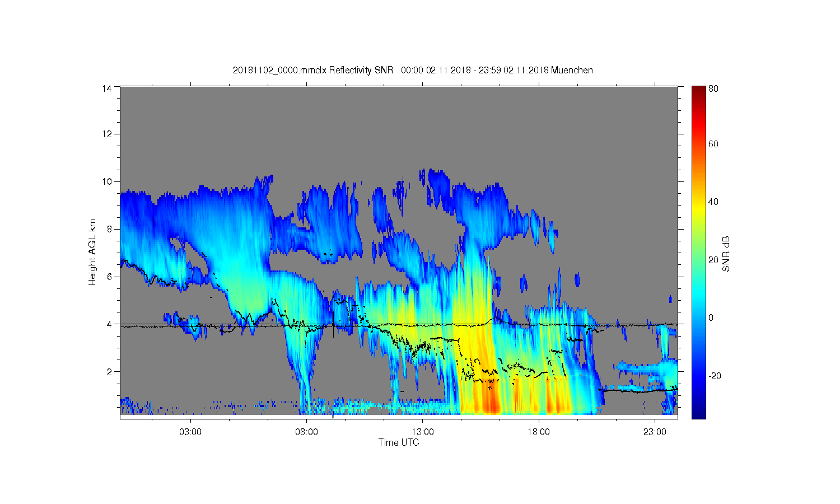The width and height of the screenshot is (840, 504).
Task: Click the height axis label 2
Action: coord(110,371)
